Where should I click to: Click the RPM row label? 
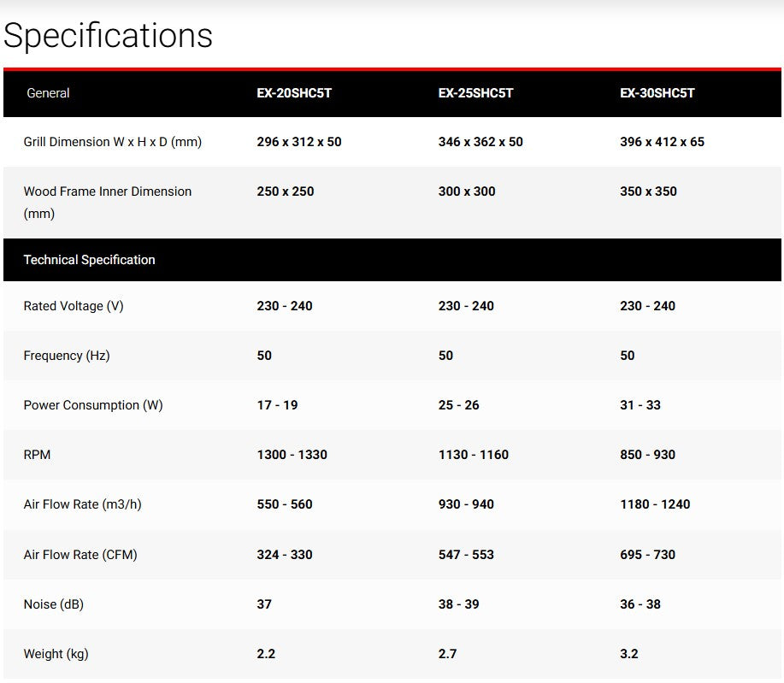[37, 455]
